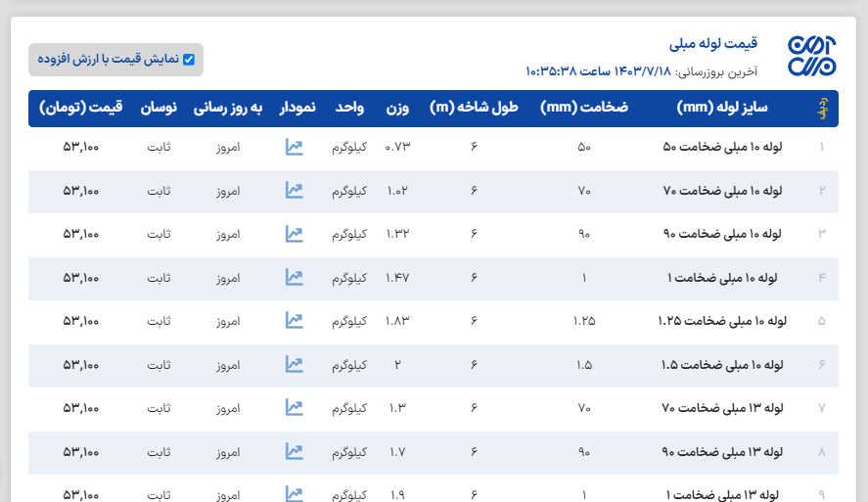Viewport: 868px width, 502px height.
Task: Click the نمایش قیمت با ارزش افزوده label
Action: point(109,60)
